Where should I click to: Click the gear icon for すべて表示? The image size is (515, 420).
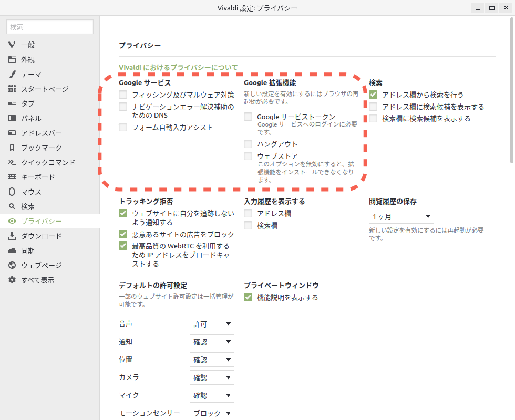12,280
